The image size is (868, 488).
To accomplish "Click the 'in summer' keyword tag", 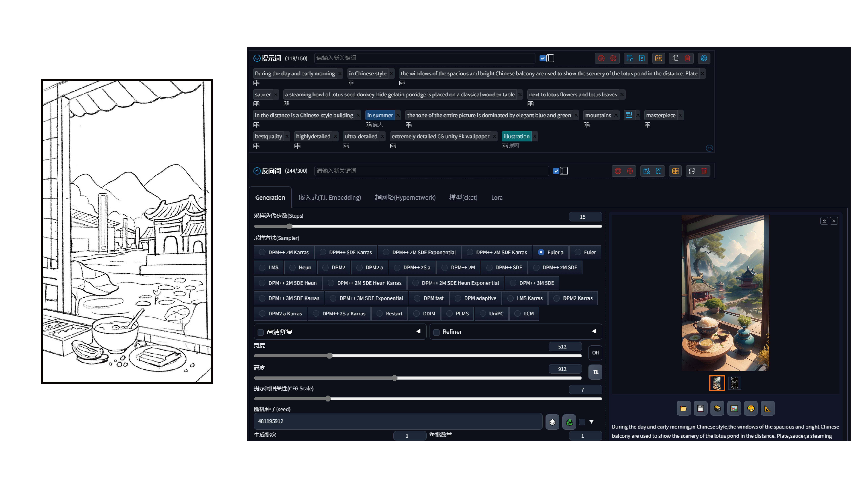I will [380, 116].
